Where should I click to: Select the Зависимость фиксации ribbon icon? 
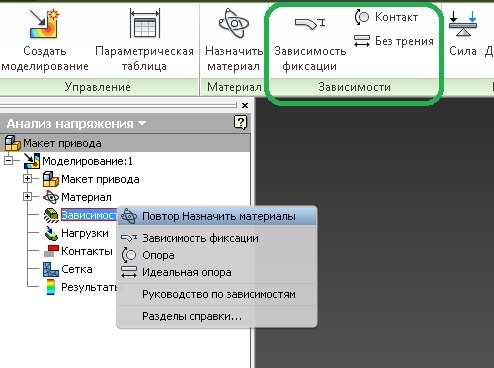[310, 24]
